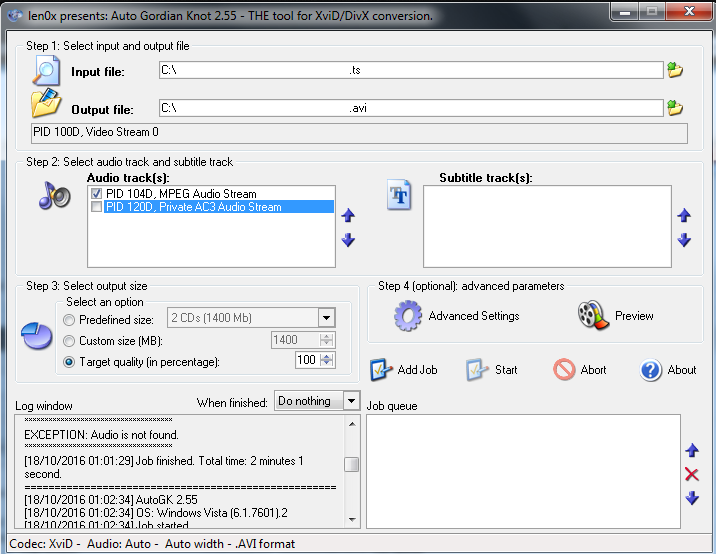Click 'AutoGK 2.55' log entry line
Viewport: 716px width, 554px height.
[111, 500]
